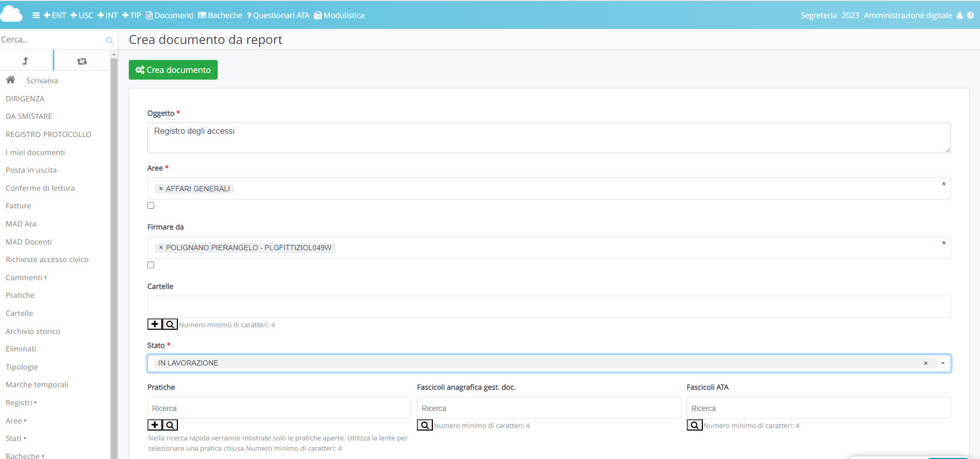Search Pratiche with magnifier icon
980x459 pixels.
[170, 425]
